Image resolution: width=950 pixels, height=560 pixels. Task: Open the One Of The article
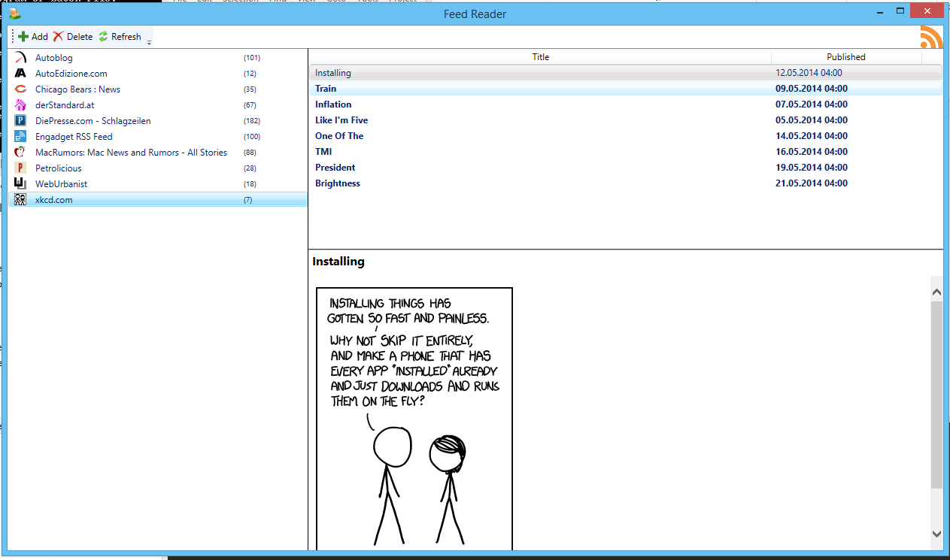click(626, 136)
